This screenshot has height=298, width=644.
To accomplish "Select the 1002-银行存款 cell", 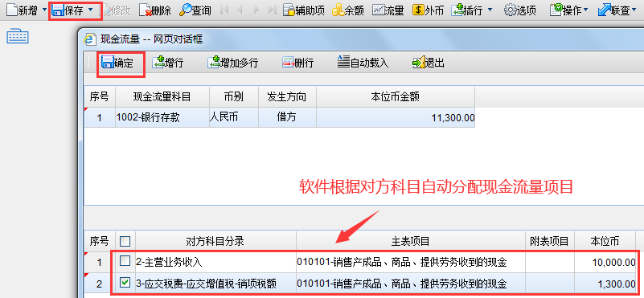I will tap(162, 118).
